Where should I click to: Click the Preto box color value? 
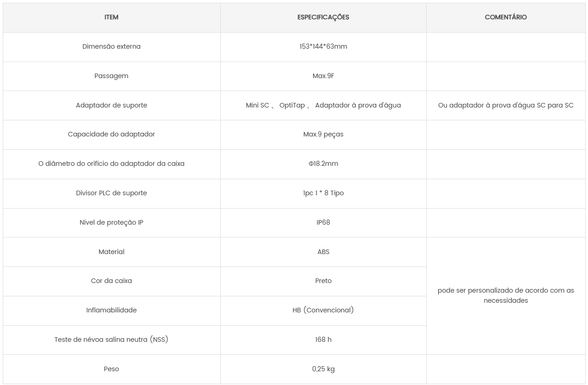tap(323, 281)
